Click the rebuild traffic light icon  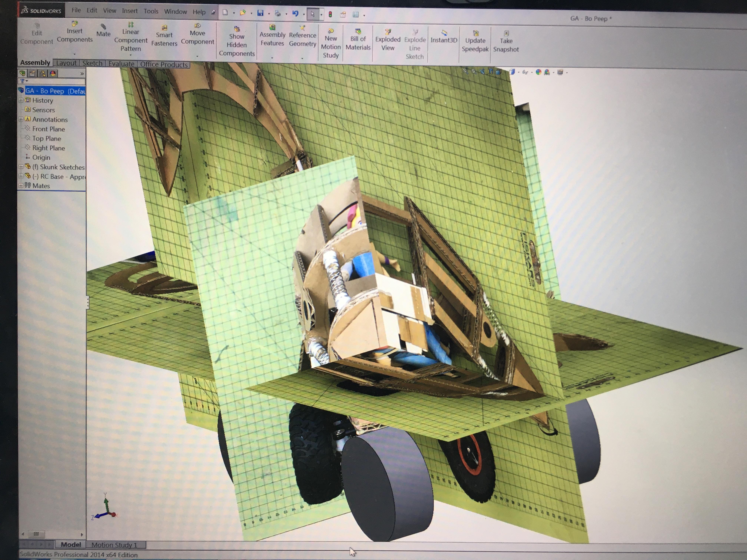coord(330,14)
